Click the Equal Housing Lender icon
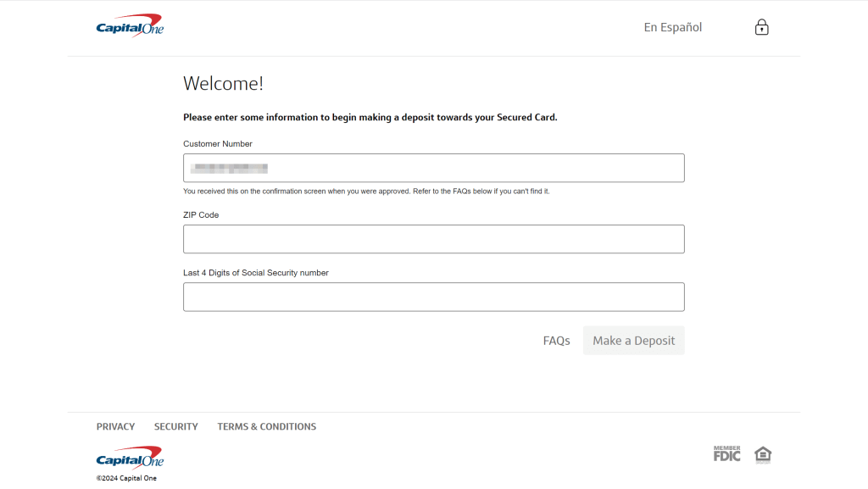This screenshot has width=868, height=489. coord(763,455)
